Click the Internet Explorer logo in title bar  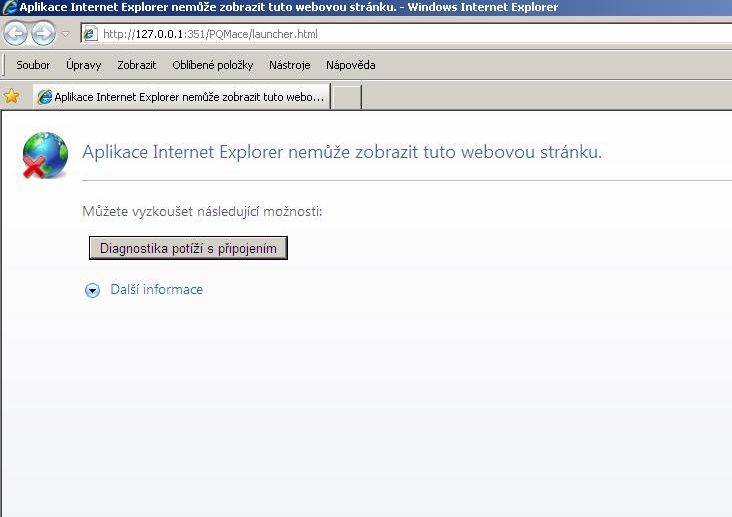coord(9,9)
